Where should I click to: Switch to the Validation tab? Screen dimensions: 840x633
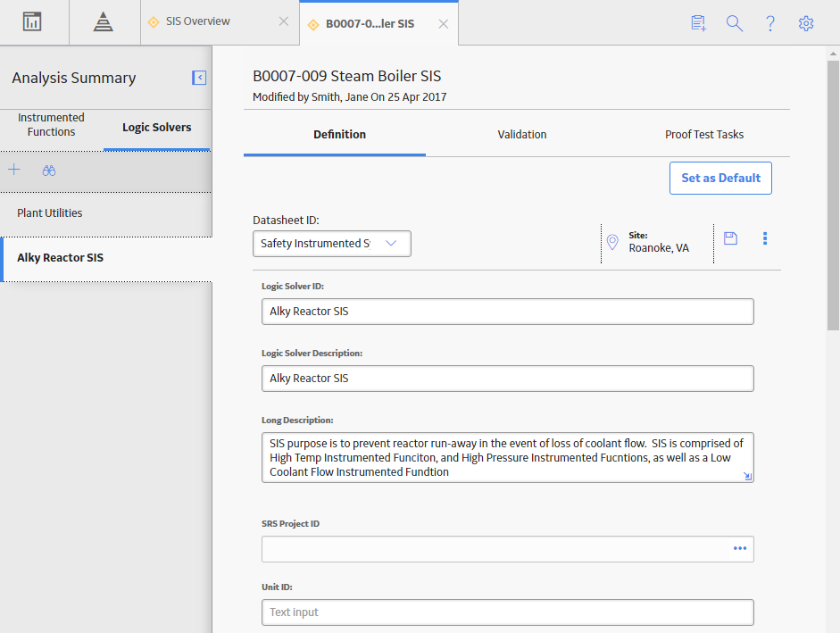(522, 135)
